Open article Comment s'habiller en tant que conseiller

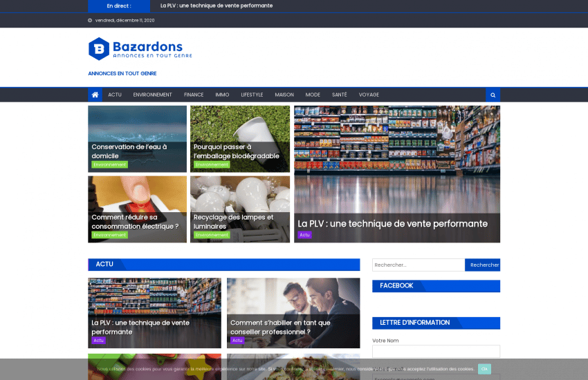[280, 327]
